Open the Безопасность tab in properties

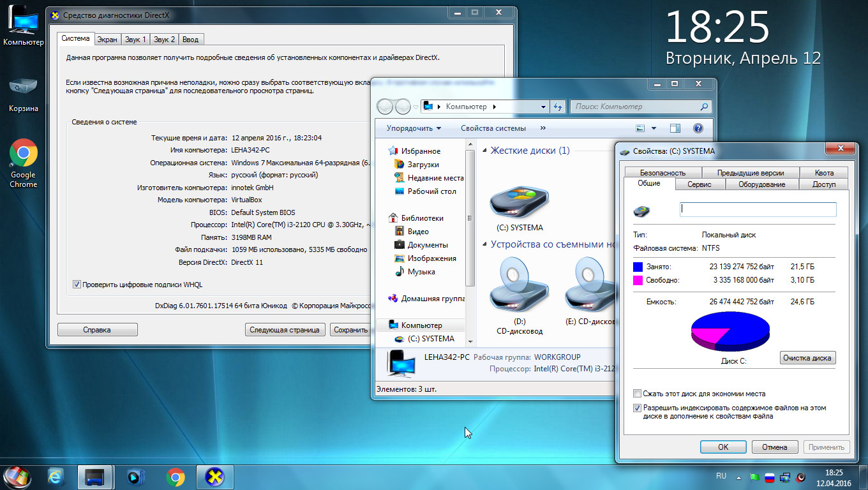(x=662, y=172)
